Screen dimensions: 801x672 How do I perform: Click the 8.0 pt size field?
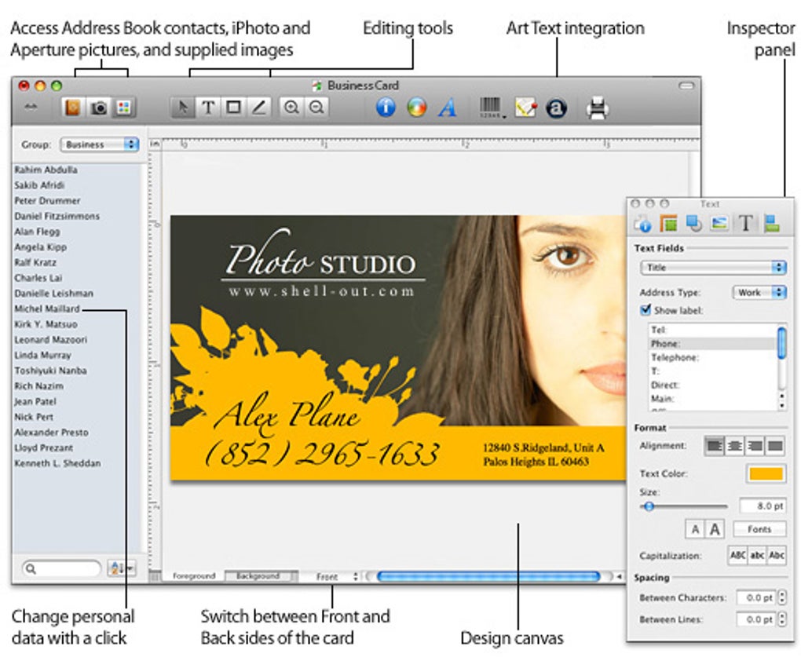[x=763, y=506]
